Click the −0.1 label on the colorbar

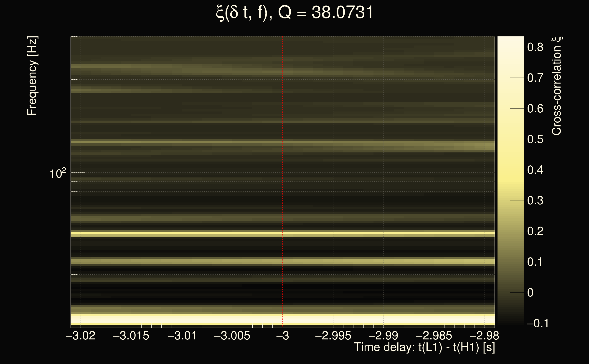[x=538, y=323]
